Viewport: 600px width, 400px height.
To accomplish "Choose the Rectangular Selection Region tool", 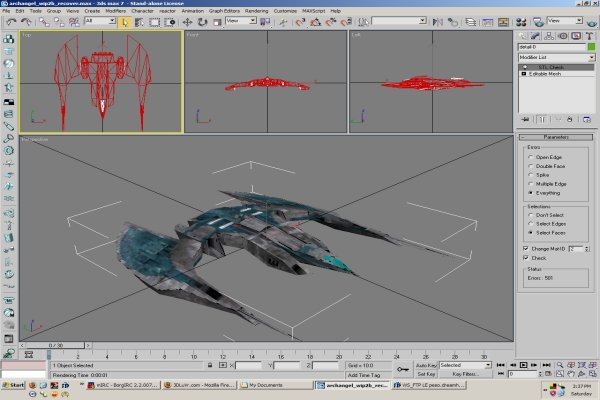I will point(154,22).
